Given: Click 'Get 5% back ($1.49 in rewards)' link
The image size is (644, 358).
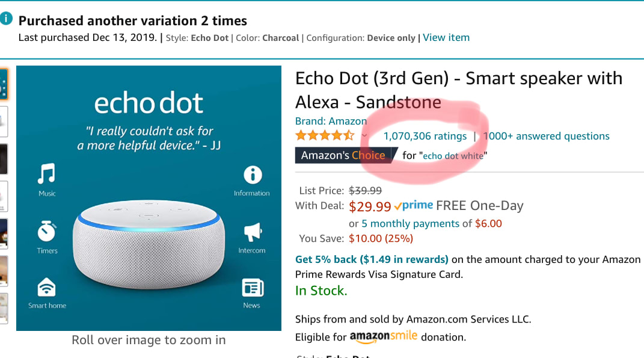Looking at the screenshot, I should point(372,259).
